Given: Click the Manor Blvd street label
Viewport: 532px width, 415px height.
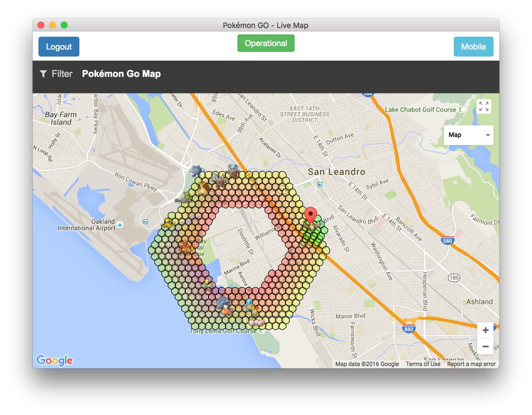Looking at the screenshot, I should click(x=350, y=316).
